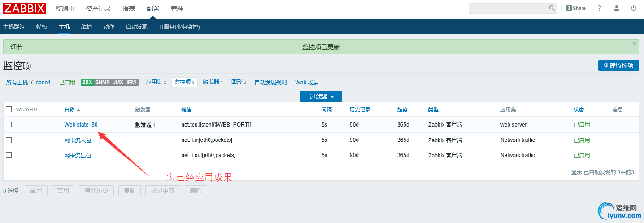Click the 禁用 bulk button
Screen dimensions: 644x223
tap(63, 191)
